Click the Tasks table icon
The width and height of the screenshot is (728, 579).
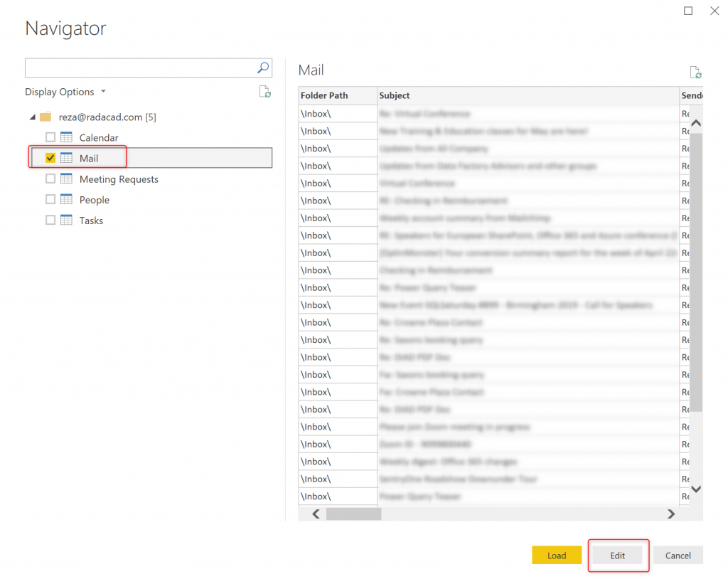coord(66,221)
